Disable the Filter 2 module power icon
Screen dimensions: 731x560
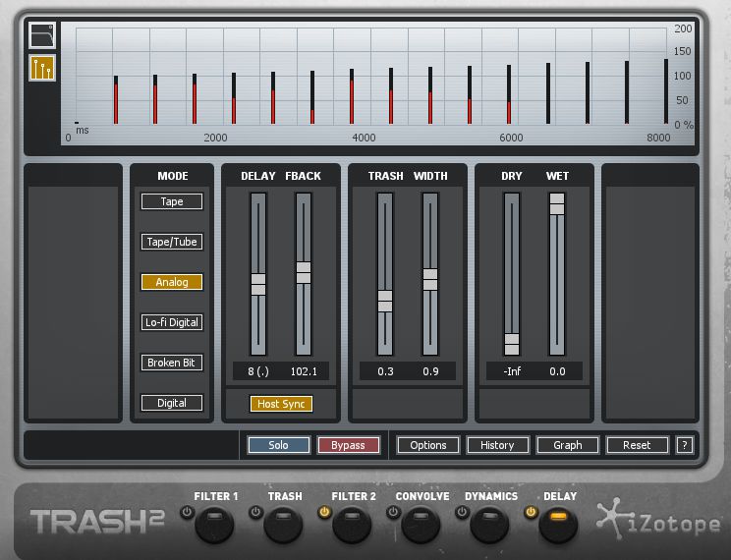point(324,513)
